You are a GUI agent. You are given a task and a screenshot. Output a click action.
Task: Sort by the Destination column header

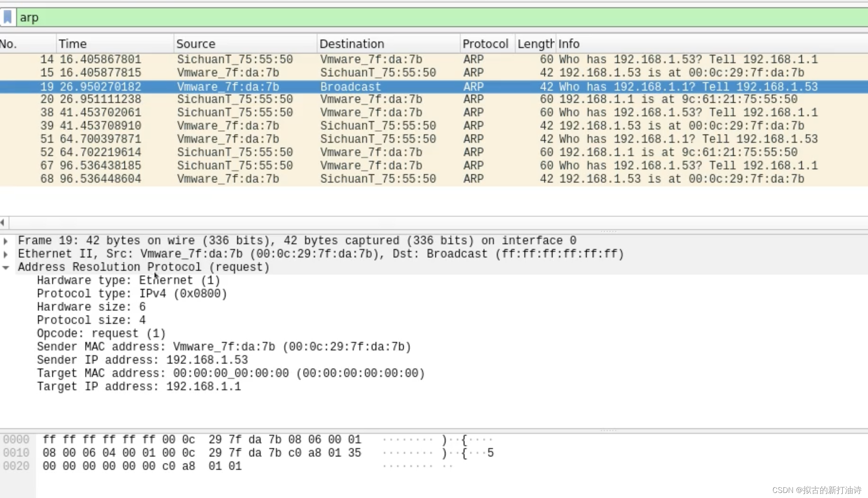pos(388,44)
